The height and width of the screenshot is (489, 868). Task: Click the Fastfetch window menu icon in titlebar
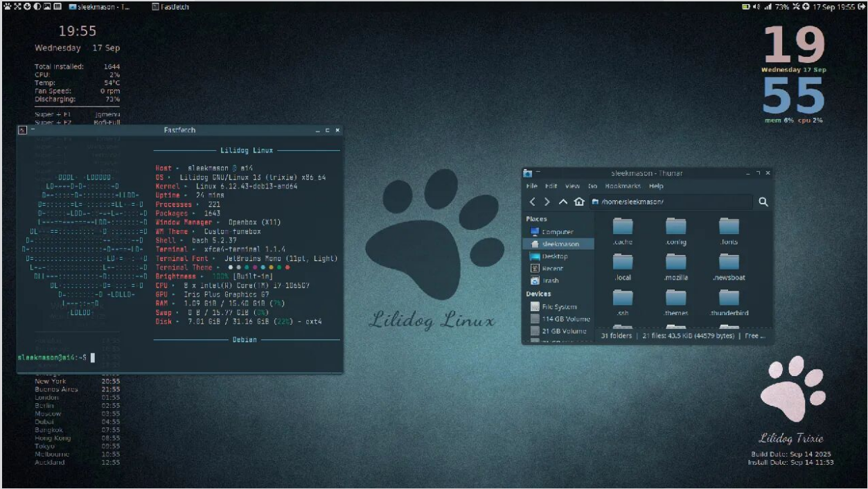[22, 130]
